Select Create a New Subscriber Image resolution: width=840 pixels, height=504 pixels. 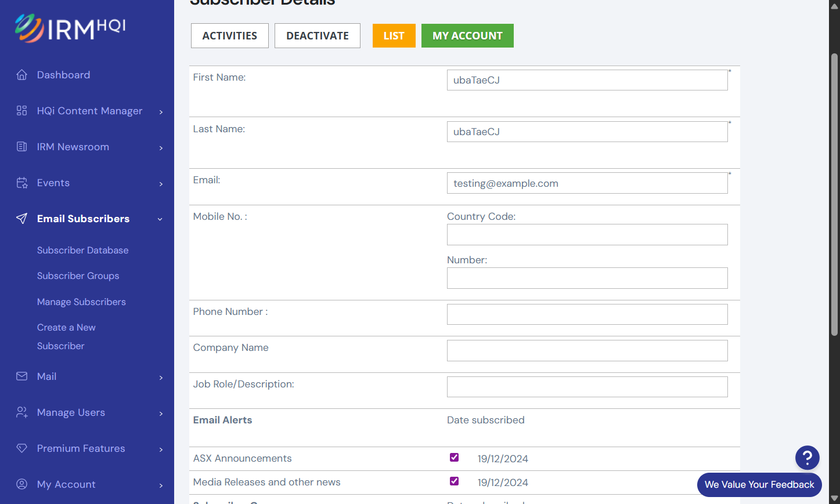pos(66,337)
